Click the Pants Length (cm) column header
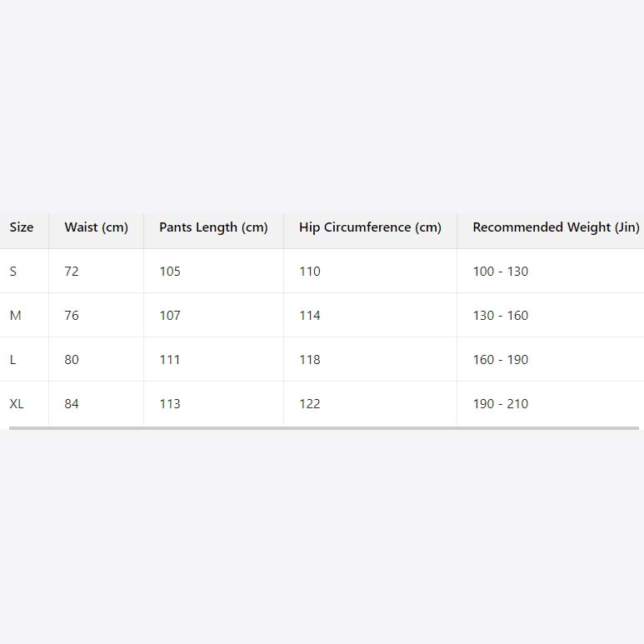Viewport: 644px width, 644px height. [x=213, y=227]
